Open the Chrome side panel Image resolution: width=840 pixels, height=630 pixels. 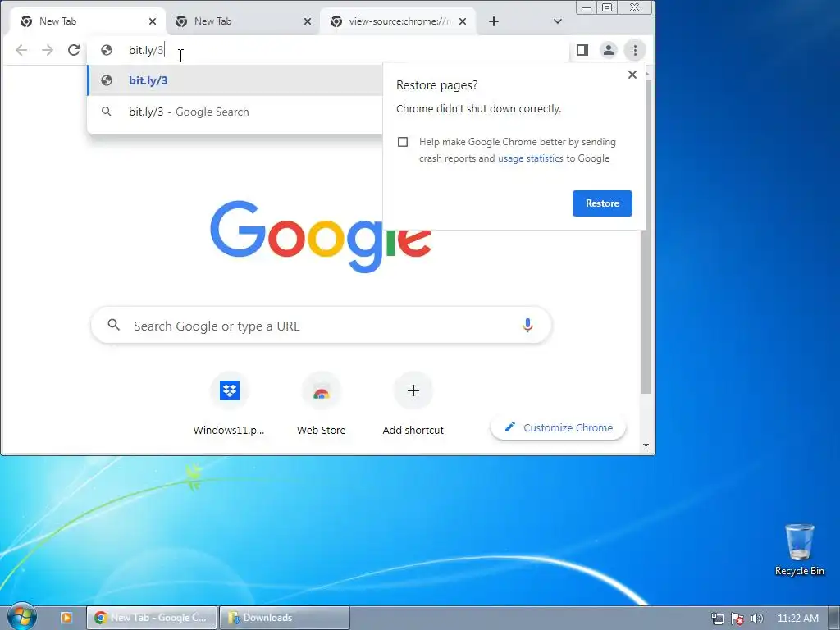click(582, 50)
